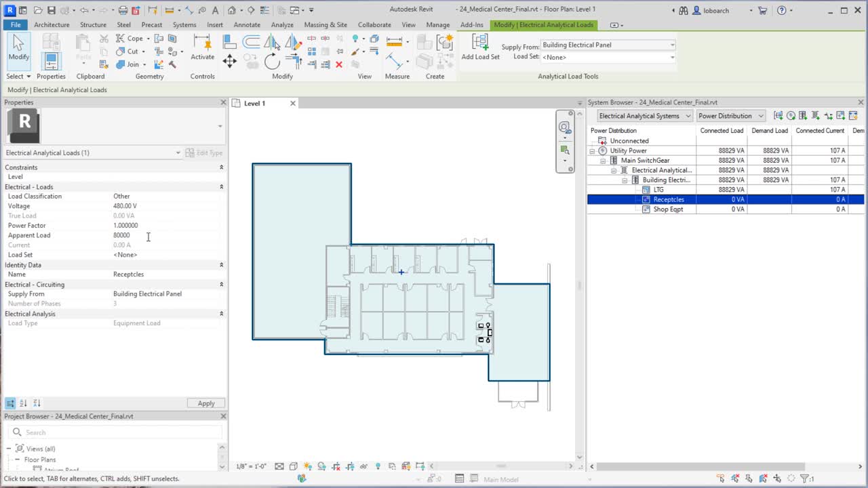Collapse the Electrical - Loads property group
868x488 pixels.
[x=221, y=187]
